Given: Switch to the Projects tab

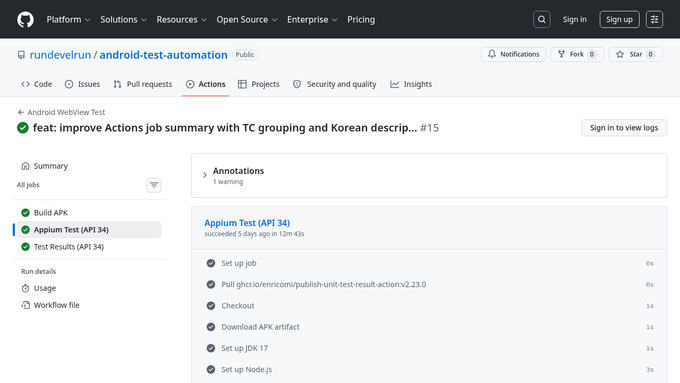Looking at the screenshot, I should tap(258, 84).
